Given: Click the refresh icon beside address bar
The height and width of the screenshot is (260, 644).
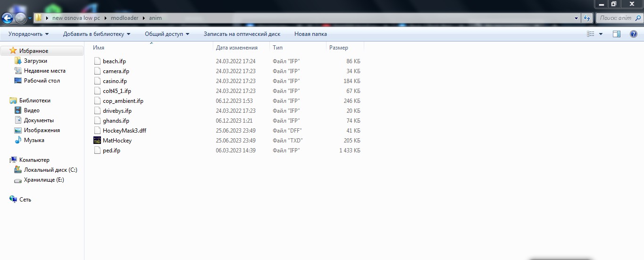Looking at the screenshot, I should [x=587, y=18].
